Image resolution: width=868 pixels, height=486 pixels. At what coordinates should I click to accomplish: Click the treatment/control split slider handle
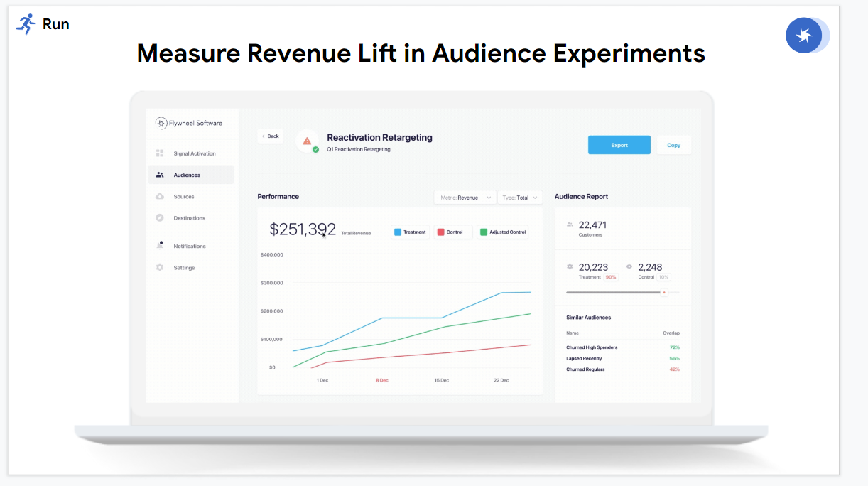point(664,292)
